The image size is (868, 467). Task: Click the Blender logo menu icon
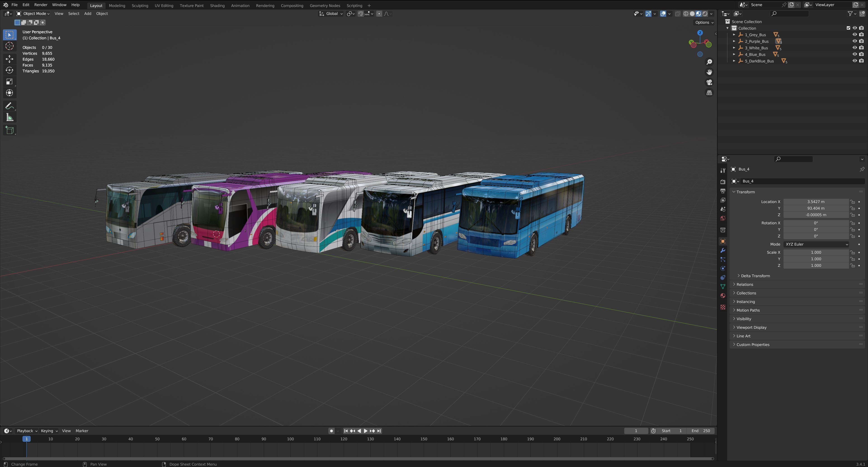[5, 5]
